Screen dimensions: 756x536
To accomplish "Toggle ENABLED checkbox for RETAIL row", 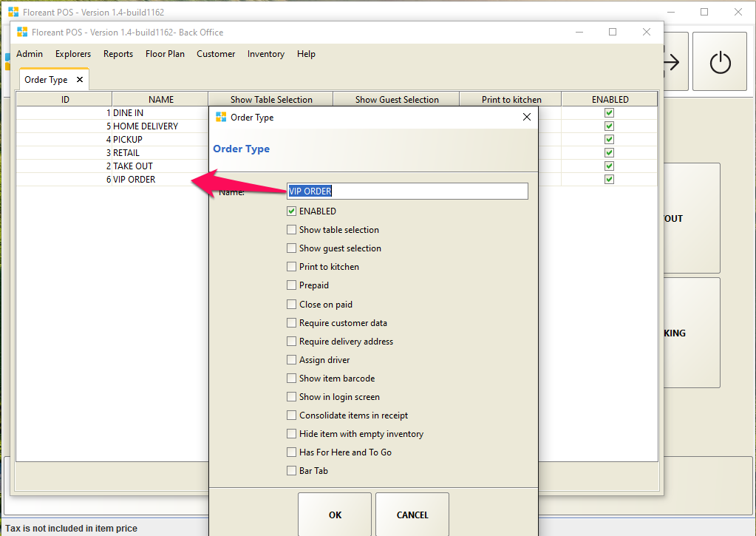I will tap(609, 152).
